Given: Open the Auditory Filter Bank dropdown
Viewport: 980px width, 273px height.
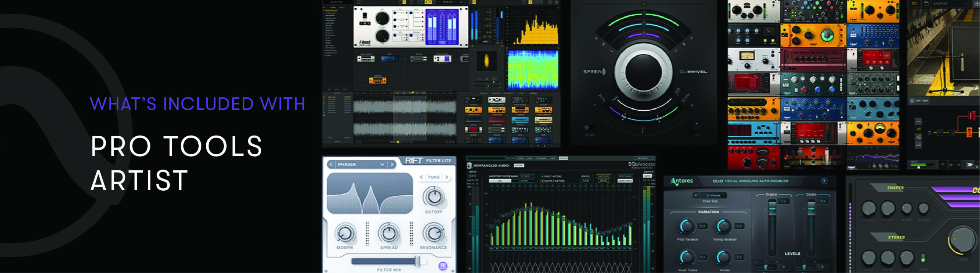Looking at the screenshot, I should (527, 176).
